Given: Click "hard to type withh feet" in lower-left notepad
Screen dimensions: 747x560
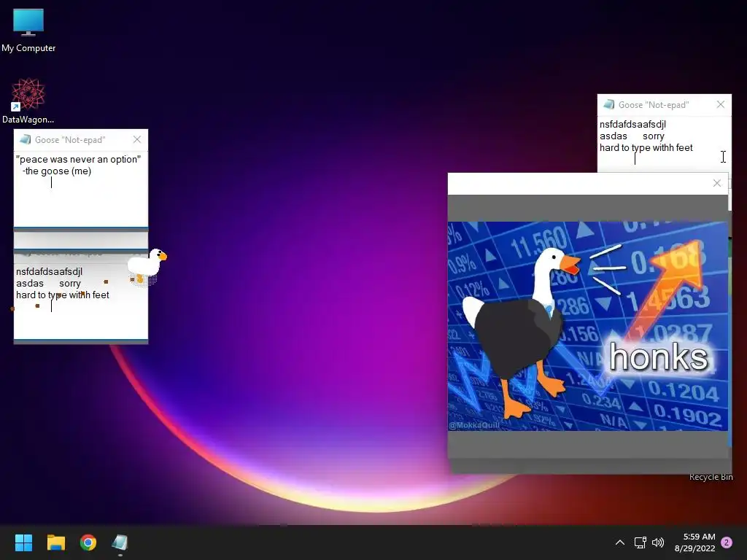Looking at the screenshot, I should (x=63, y=295).
